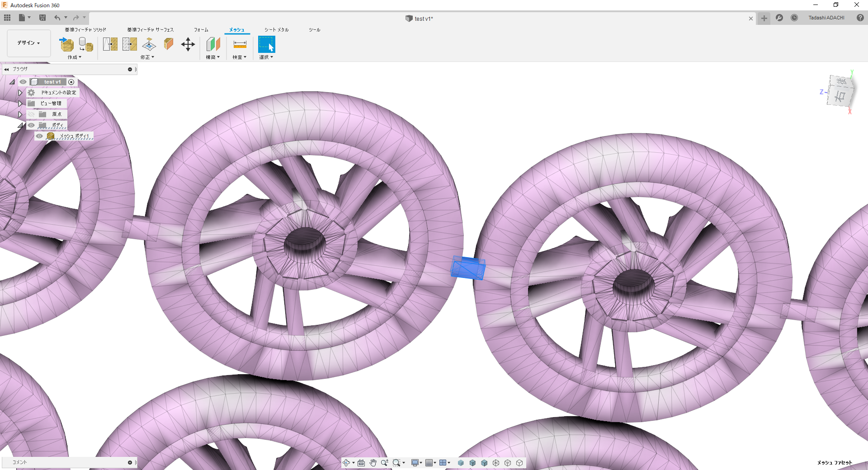The width and height of the screenshot is (868, 470).
Task: Switch to the フォーム tab
Action: coord(201,30)
